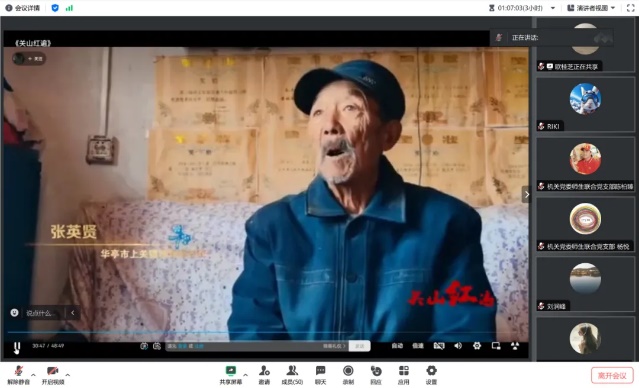The height and width of the screenshot is (388, 639).
Task: Open the reactions (回应) icon
Action: click(x=376, y=375)
